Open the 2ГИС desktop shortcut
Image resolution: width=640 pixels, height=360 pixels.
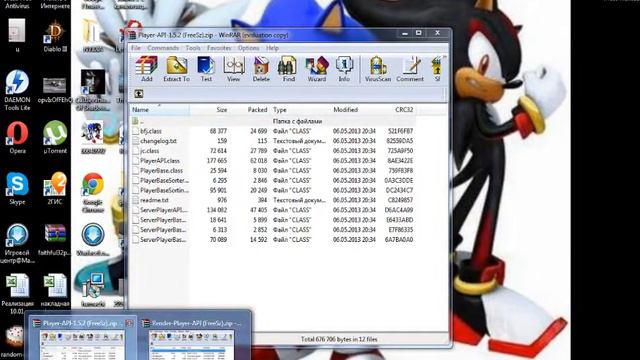coord(55,188)
